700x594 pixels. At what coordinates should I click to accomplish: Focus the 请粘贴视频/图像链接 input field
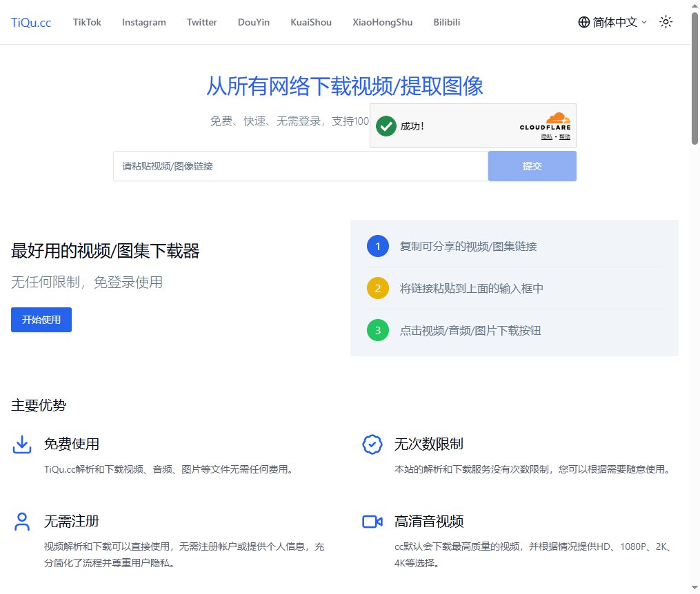pyautogui.click(x=301, y=166)
